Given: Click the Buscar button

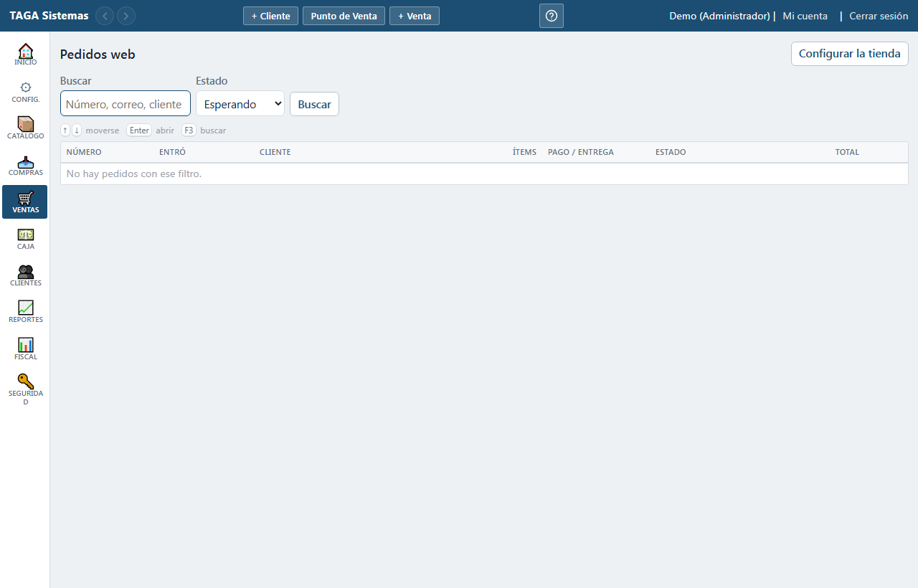Looking at the screenshot, I should click(x=314, y=104).
